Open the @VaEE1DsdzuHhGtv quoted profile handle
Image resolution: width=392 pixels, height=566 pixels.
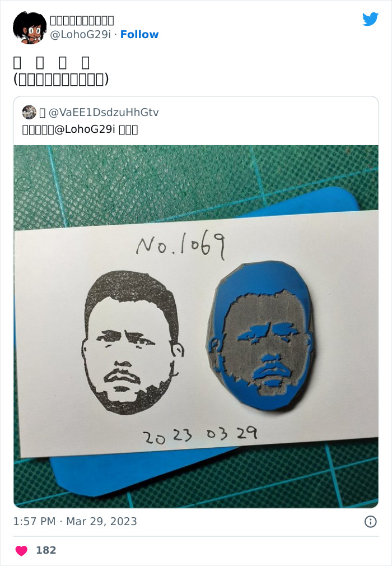[x=104, y=113]
